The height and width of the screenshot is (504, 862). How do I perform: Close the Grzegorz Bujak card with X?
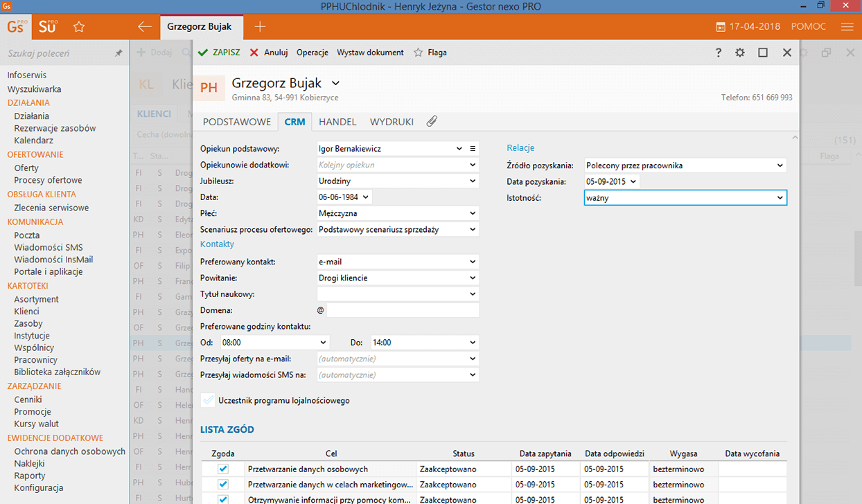[786, 53]
